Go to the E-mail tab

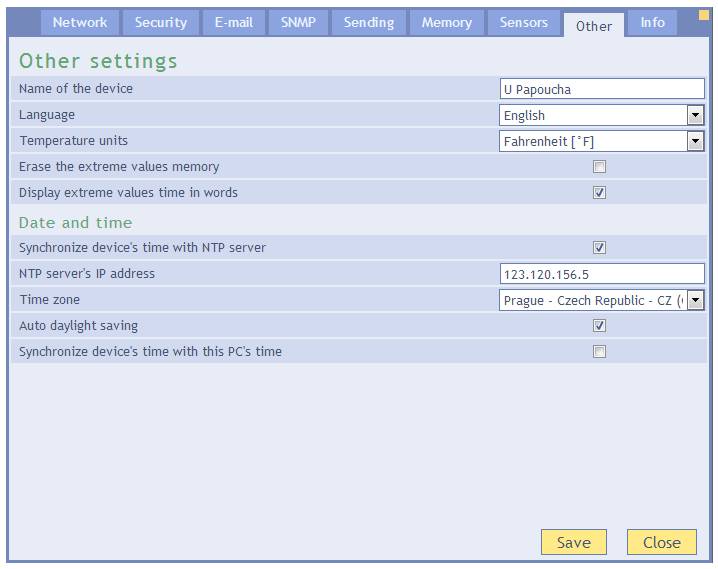coord(233,23)
